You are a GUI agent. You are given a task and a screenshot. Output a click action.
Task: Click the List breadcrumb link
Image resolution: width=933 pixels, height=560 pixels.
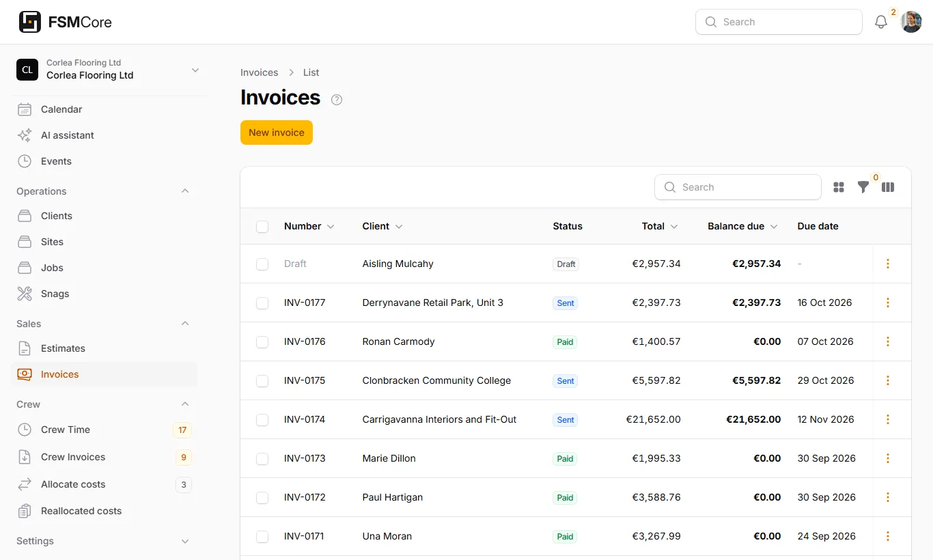311,72
